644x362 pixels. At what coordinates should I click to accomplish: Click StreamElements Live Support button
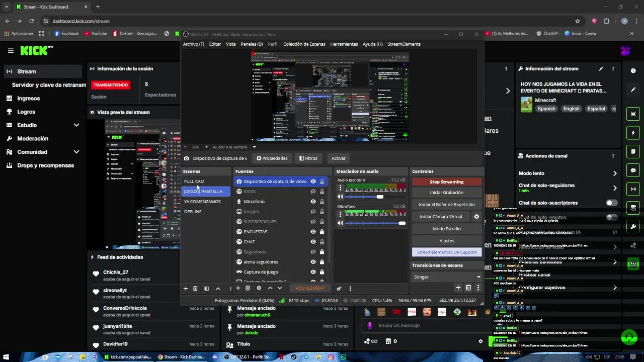(x=447, y=252)
